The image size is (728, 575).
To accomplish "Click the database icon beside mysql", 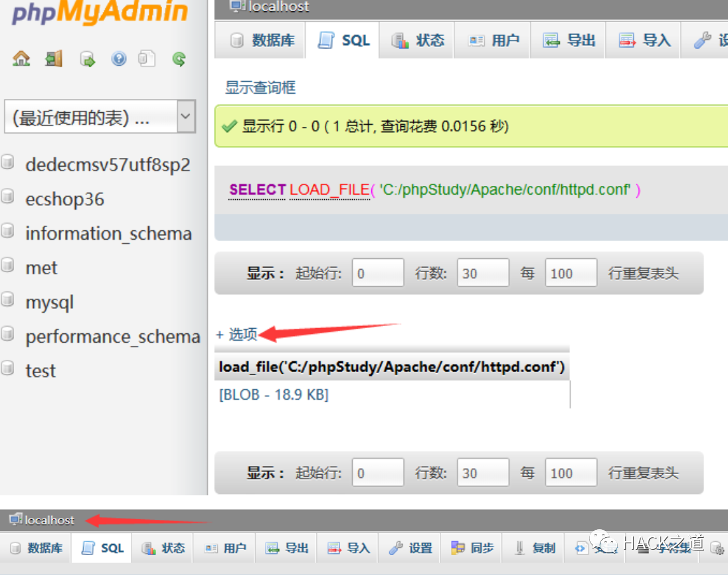I will (x=7, y=300).
